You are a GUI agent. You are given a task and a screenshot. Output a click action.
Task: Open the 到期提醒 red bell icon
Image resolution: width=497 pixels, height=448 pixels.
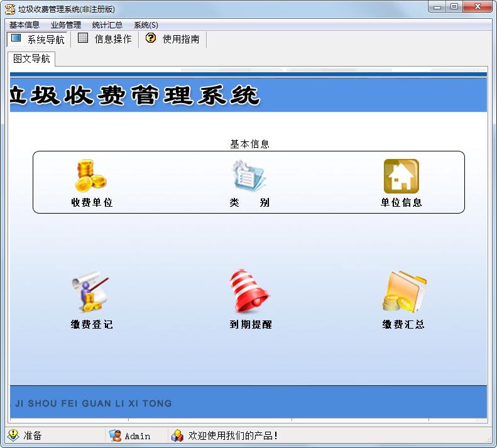click(249, 292)
